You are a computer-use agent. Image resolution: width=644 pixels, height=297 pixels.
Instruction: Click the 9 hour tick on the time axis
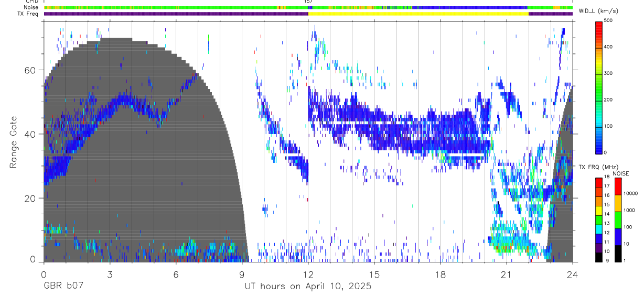click(242, 274)
